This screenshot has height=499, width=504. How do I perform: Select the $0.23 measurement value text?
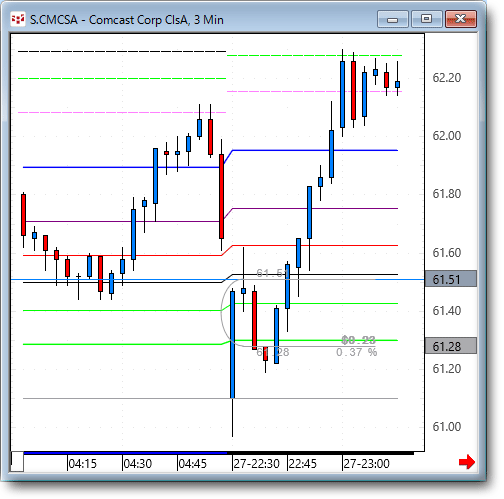click(x=359, y=340)
